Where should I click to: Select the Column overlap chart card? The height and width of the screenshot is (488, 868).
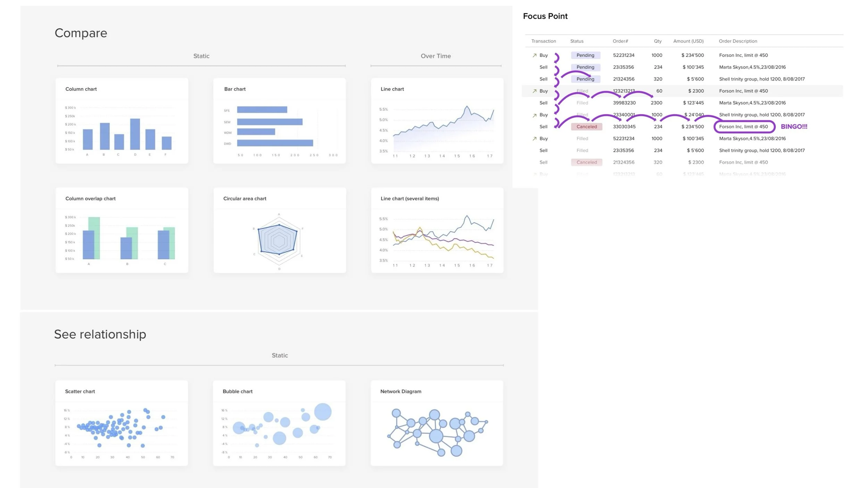pyautogui.click(x=122, y=230)
